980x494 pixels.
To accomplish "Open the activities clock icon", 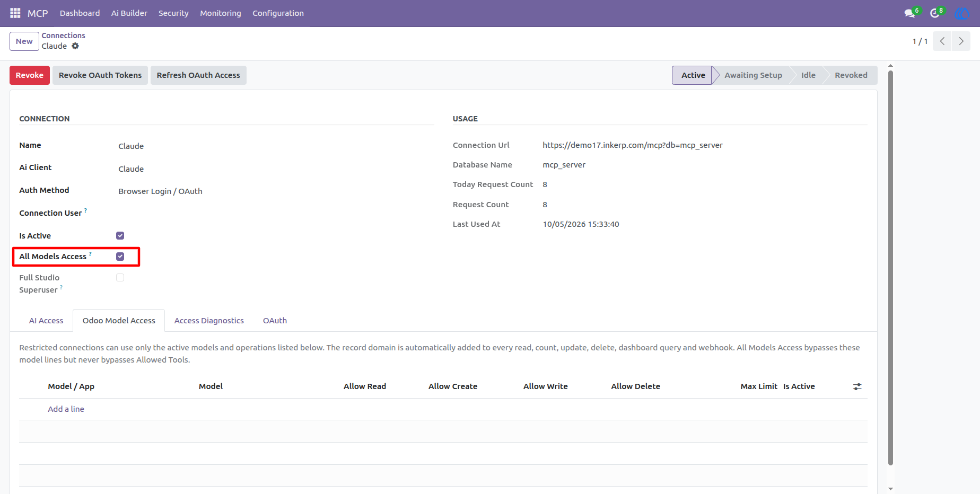I will (x=934, y=13).
